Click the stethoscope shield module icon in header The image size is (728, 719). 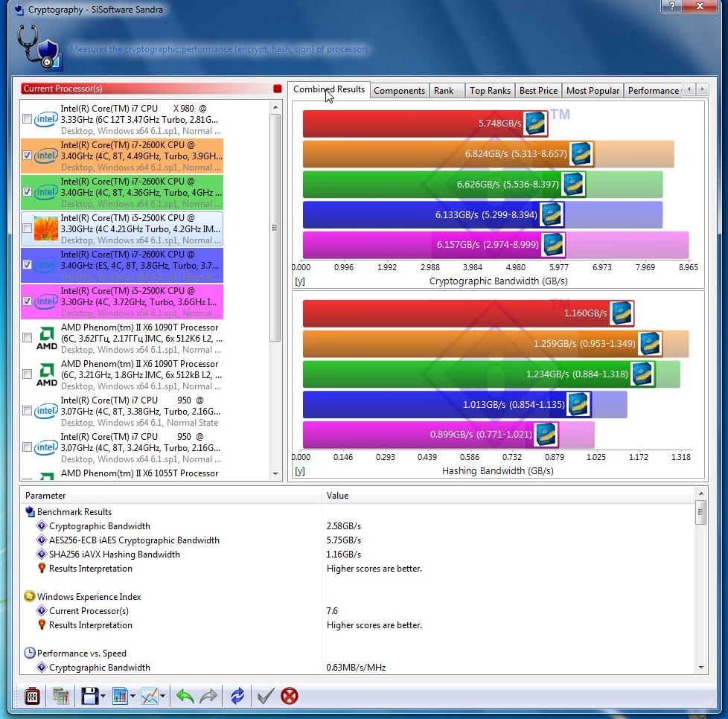pyautogui.click(x=39, y=48)
